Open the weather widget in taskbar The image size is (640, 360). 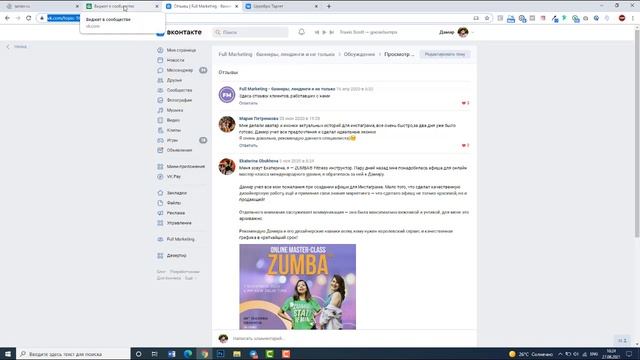pos(531,354)
